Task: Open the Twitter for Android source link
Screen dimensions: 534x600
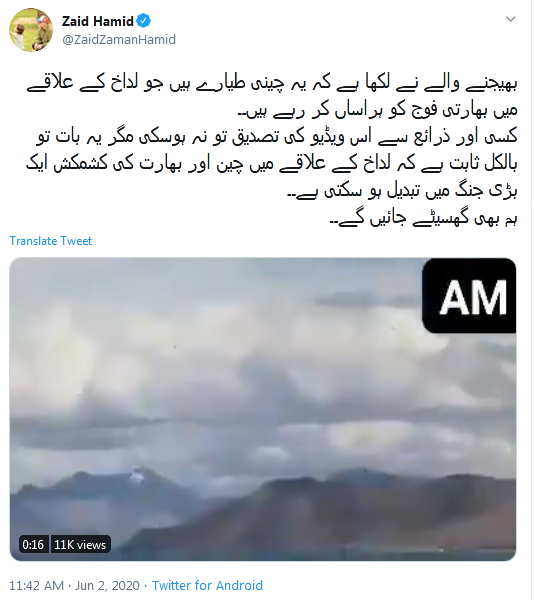Action: (207, 586)
